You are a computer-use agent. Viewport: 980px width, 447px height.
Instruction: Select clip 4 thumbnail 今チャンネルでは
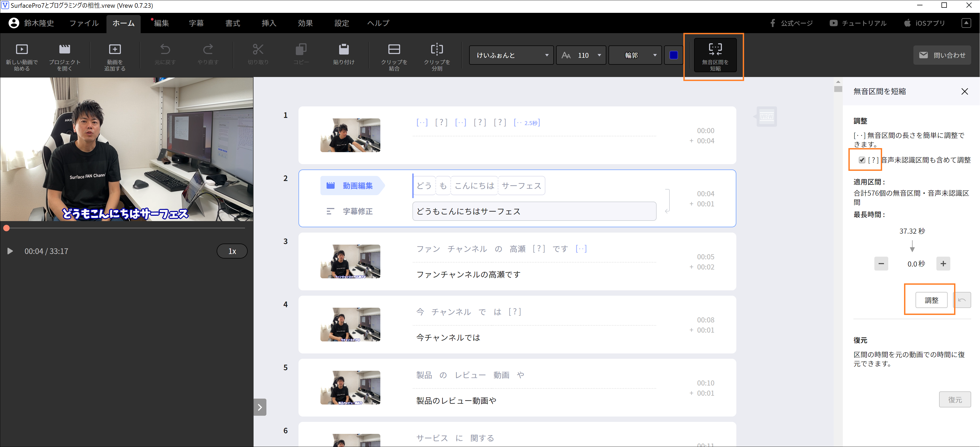coord(350,325)
